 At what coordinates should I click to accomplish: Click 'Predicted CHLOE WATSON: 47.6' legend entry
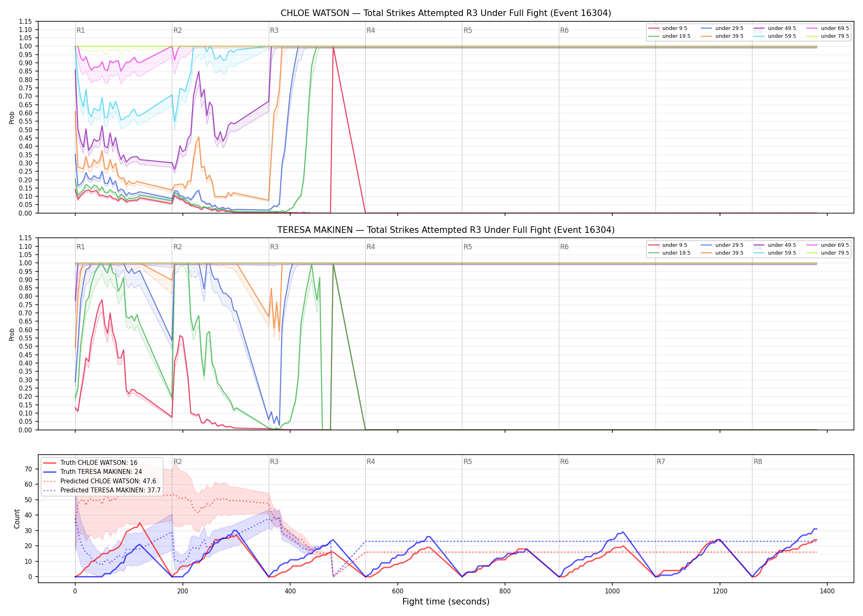[x=99, y=481]
